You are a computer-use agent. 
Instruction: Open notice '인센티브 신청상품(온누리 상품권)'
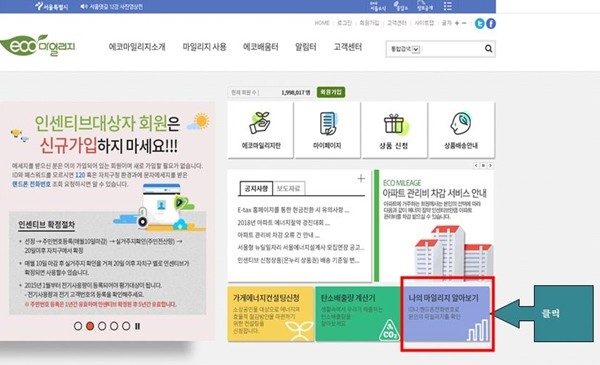(x=298, y=260)
